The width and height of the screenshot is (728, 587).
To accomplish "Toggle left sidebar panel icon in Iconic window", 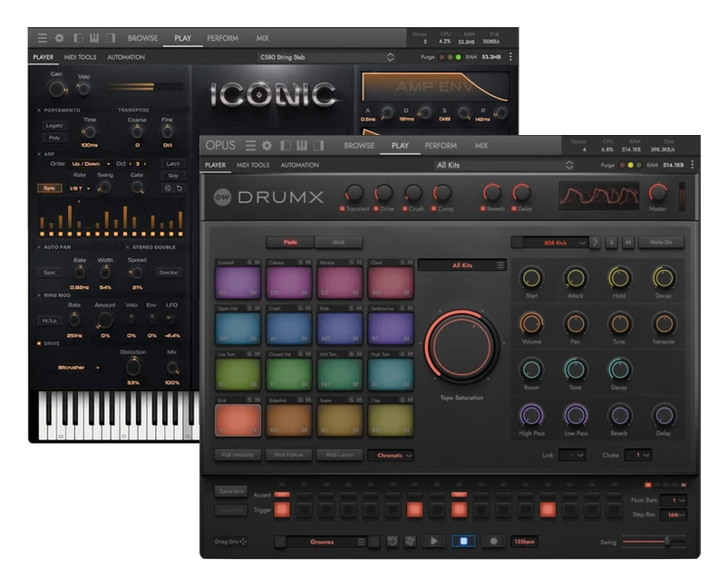I will (x=78, y=38).
